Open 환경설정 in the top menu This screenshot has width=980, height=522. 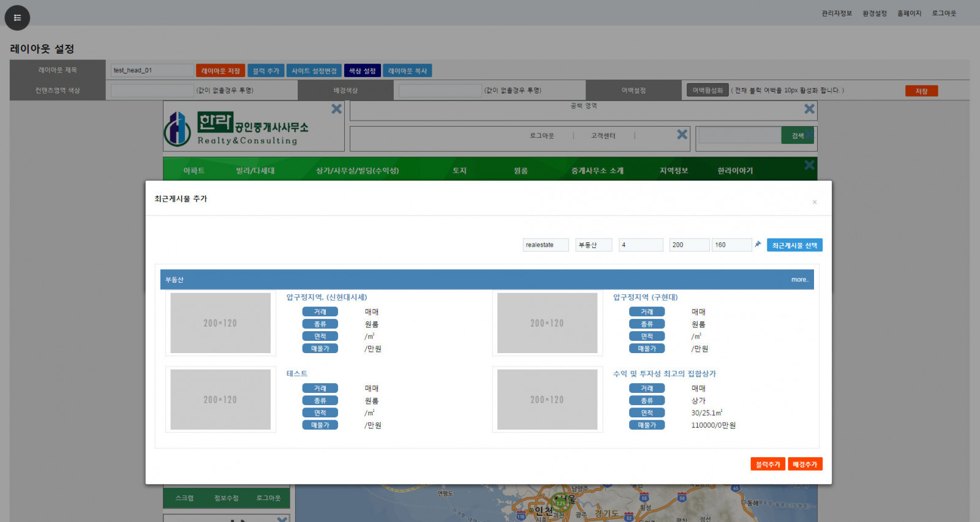(x=874, y=13)
